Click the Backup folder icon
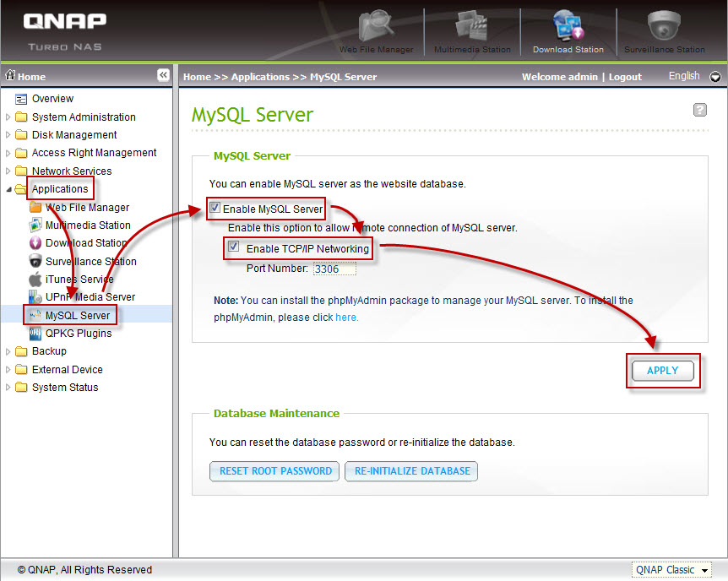Screen dimensions: 728x581 point(21,351)
